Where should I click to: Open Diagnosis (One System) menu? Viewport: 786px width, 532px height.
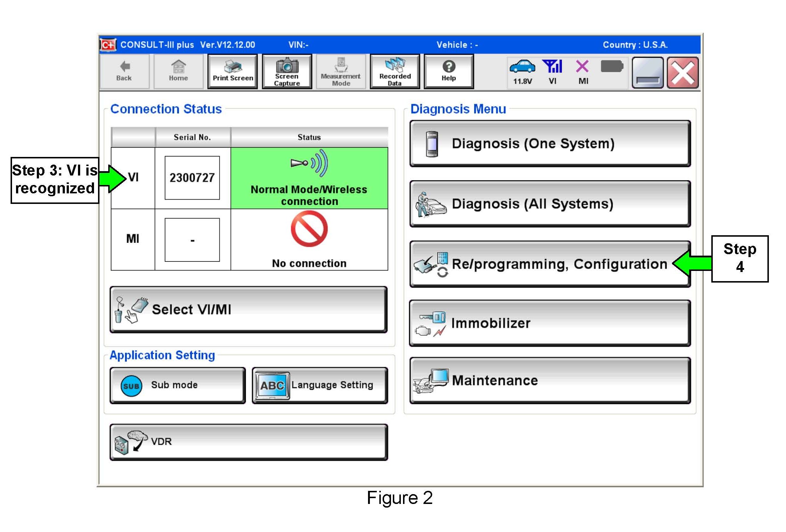550,144
